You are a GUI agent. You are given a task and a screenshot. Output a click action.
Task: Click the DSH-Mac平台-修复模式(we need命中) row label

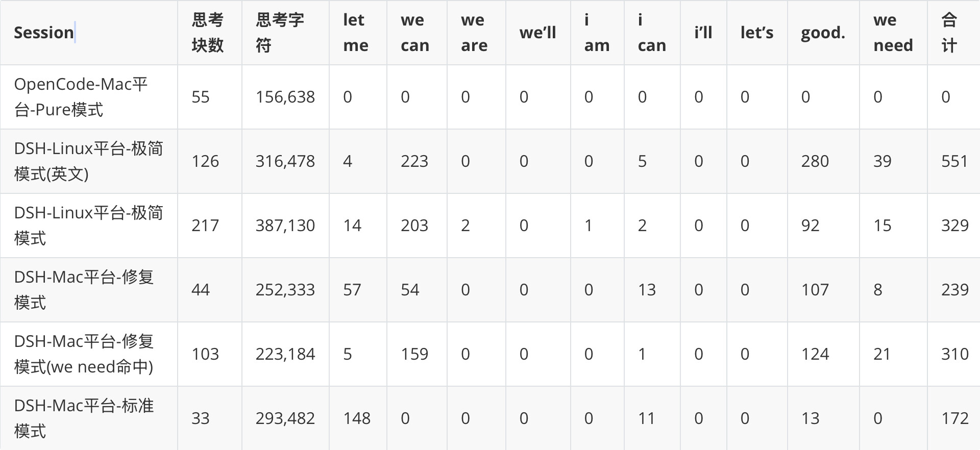tap(84, 354)
